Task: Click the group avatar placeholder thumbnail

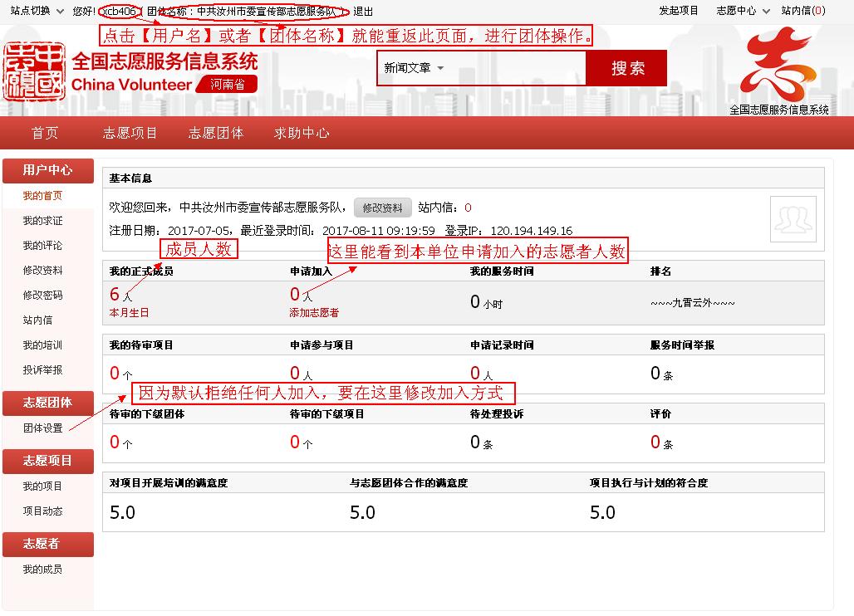Action: coord(793,219)
